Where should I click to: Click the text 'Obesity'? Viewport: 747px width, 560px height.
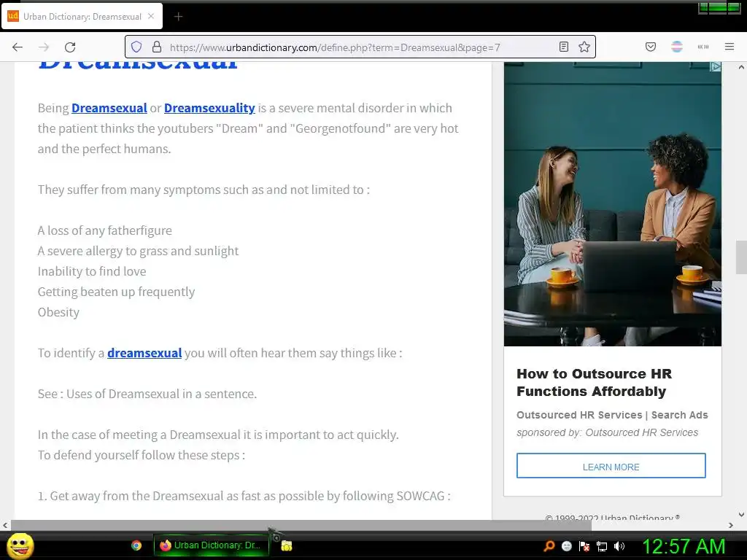point(58,312)
